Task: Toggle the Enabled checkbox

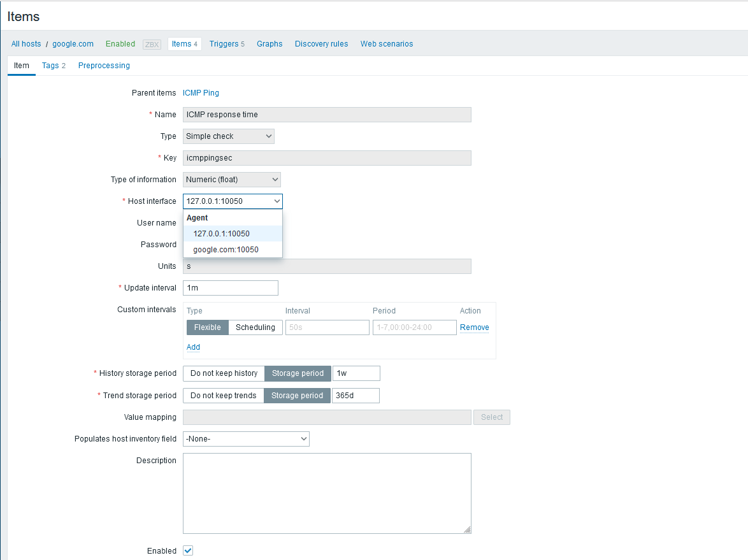Action: pyautogui.click(x=188, y=550)
